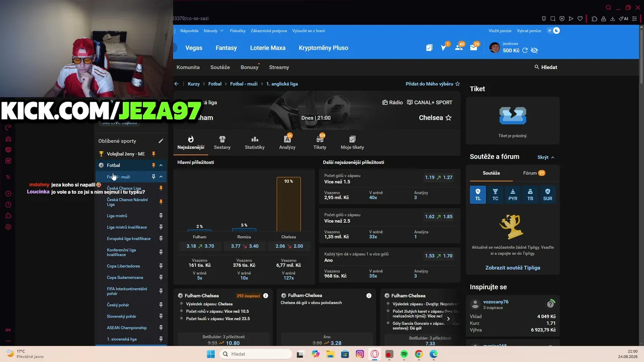This screenshot has height=362, width=644.
Task: Open the Hledat search on the site
Action: click(546, 67)
